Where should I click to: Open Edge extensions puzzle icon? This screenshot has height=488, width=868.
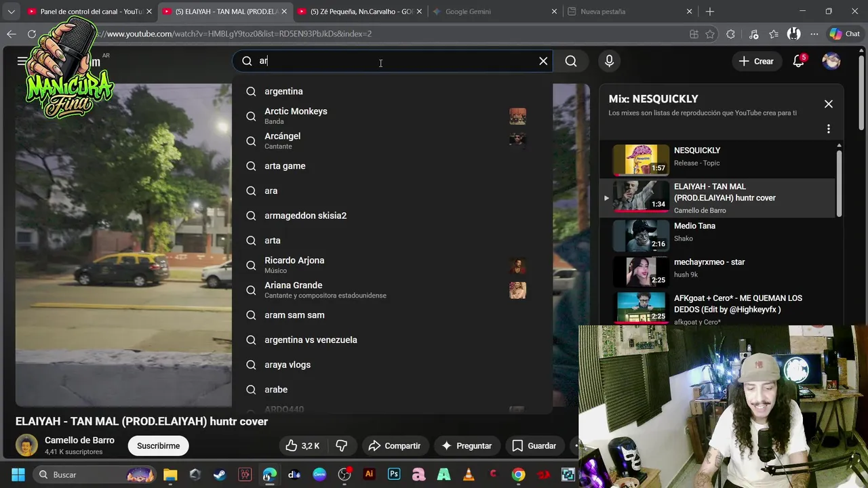pyautogui.click(x=730, y=34)
